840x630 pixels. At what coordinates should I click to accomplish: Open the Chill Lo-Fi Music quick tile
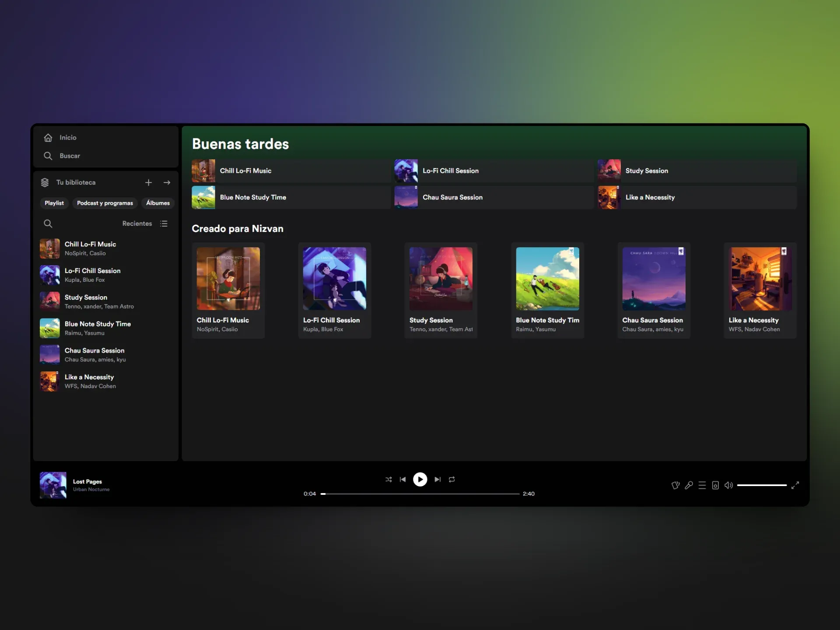coord(291,171)
